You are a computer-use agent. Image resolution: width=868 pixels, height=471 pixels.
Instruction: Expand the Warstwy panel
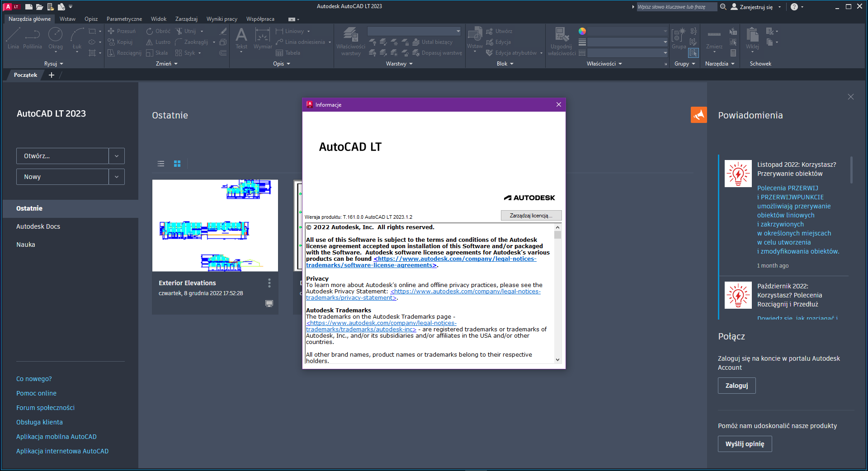[x=399, y=64]
